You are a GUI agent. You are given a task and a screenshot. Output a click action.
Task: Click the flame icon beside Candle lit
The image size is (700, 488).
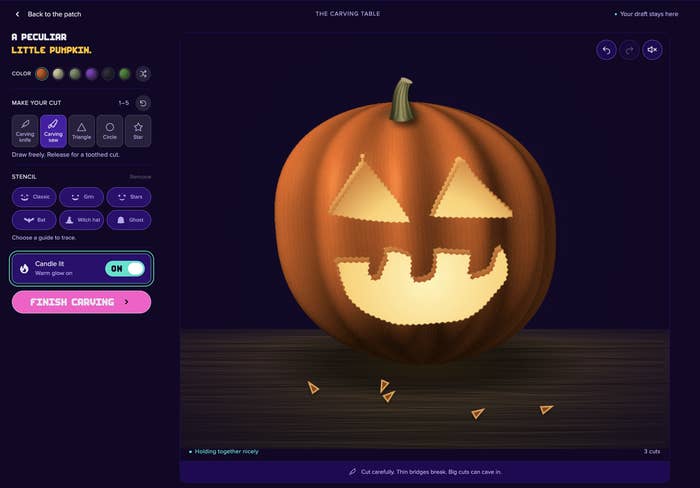pyautogui.click(x=24, y=268)
